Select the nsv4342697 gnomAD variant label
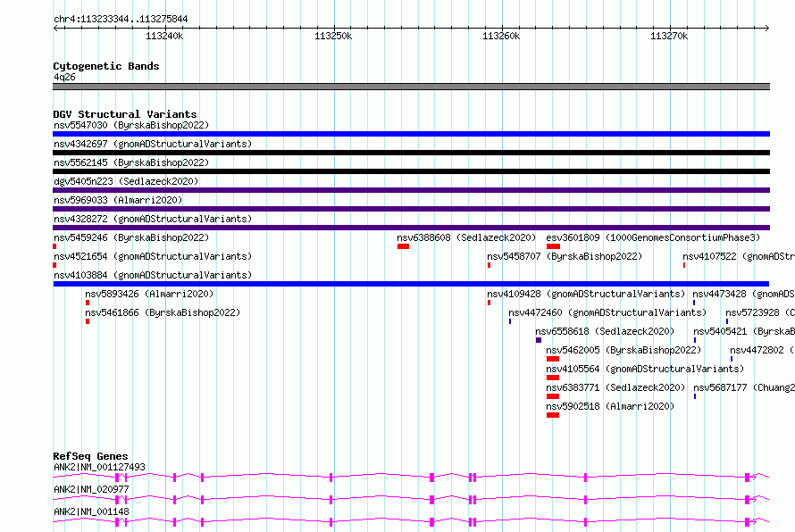The image size is (795, 532). [x=153, y=144]
